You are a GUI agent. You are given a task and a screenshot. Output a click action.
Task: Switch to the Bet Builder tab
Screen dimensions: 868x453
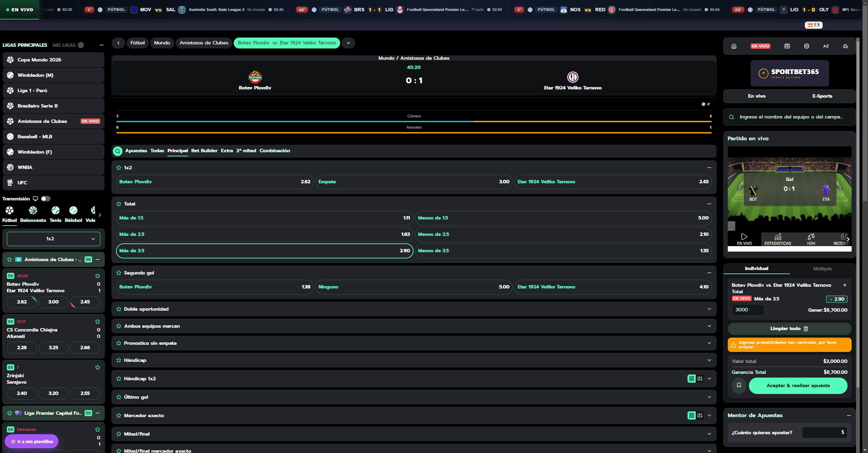(x=204, y=151)
